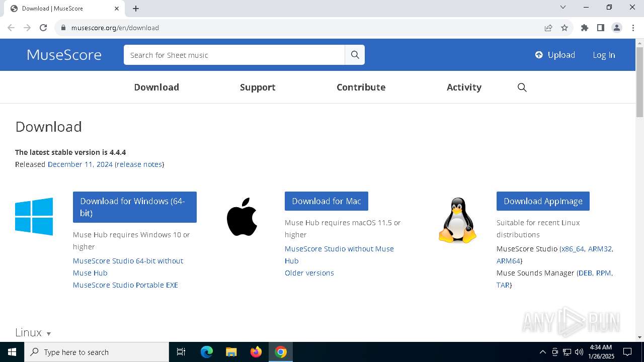Image resolution: width=644 pixels, height=362 pixels.
Task: Click the ARM64 link
Action: [508, 261]
